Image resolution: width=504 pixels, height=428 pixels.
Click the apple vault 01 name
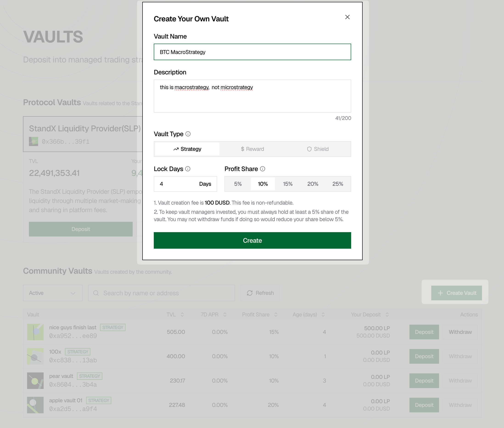pyautogui.click(x=66, y=401)
